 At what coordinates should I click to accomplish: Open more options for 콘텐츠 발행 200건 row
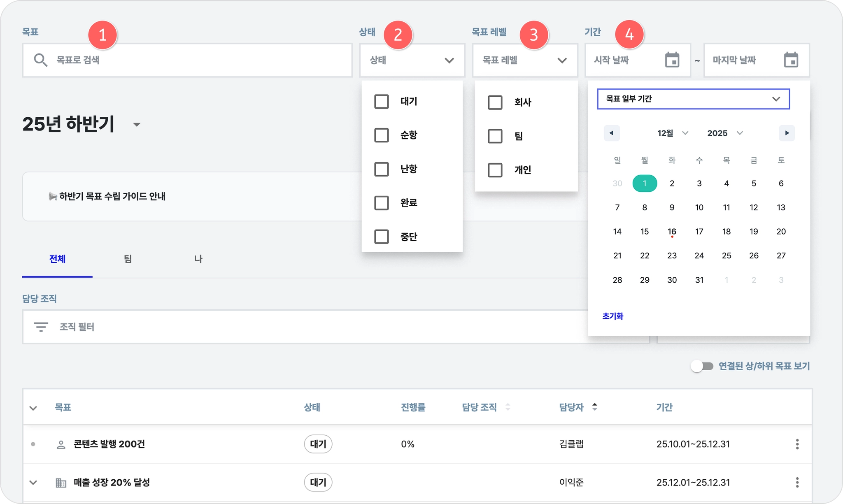click(x=797, y=444)
